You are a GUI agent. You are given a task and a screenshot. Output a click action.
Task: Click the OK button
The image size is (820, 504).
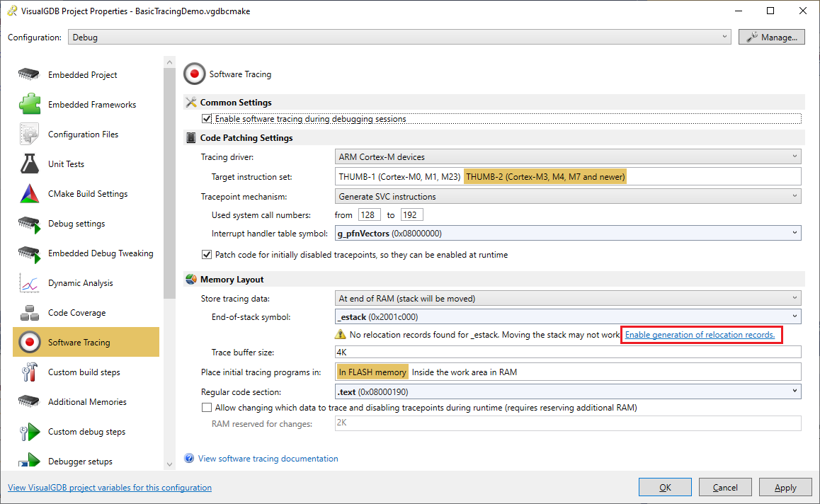pos(665,487)
